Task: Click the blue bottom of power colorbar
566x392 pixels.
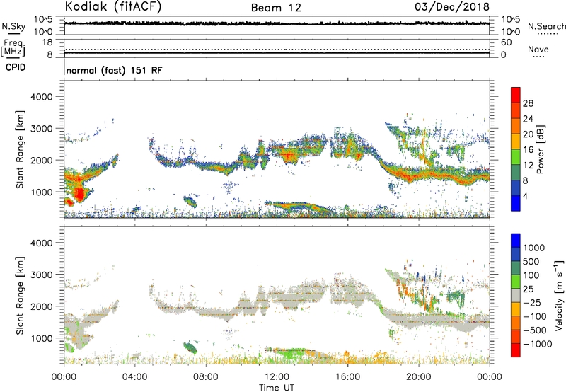Action: 516,203
